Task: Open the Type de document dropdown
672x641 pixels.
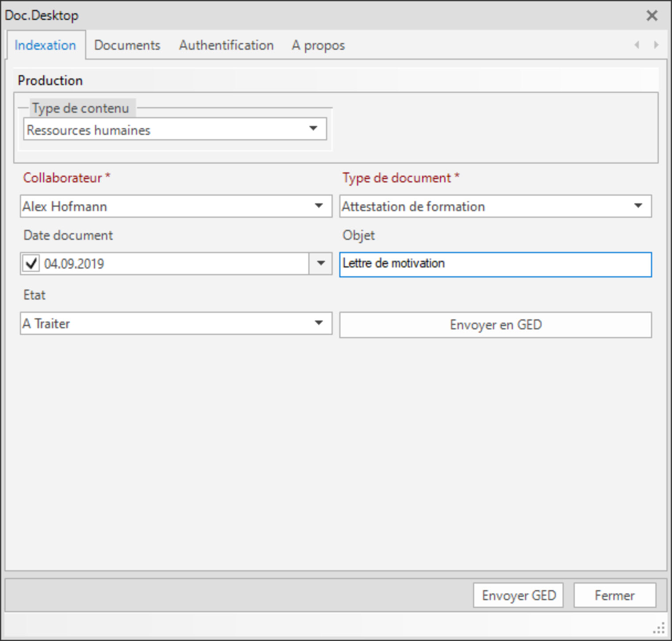Action: [x=638, y=206]
